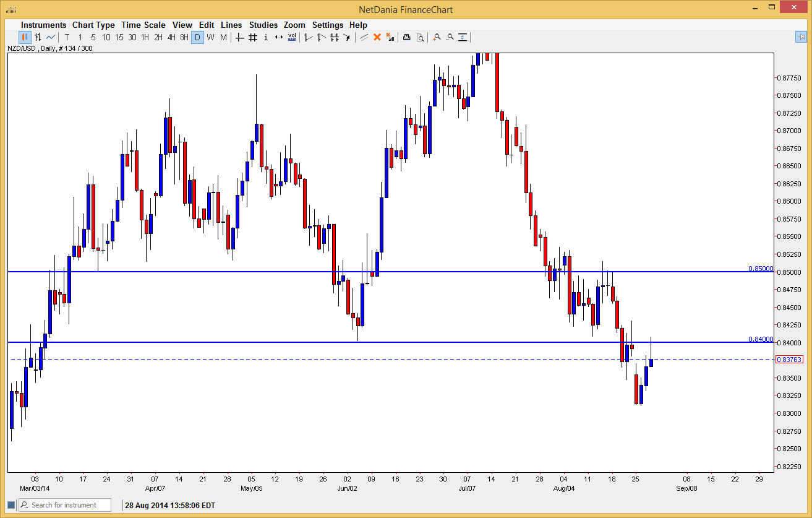Show the volume indicator

(292, 37)
